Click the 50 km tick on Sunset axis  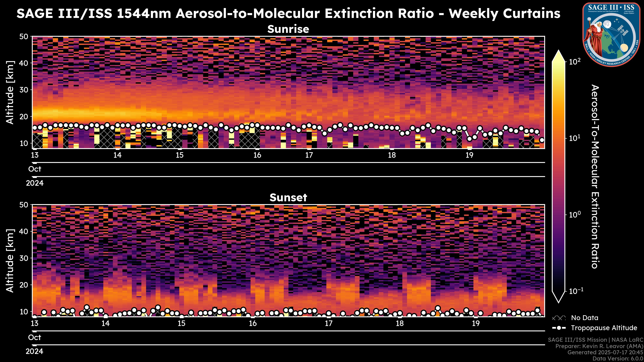coord(24,205)
